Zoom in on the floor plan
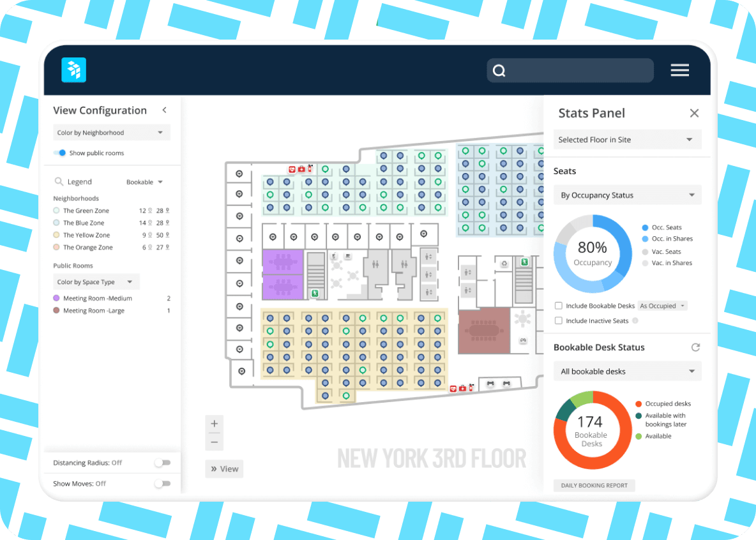This screenshot has height=540, width=756. click(214, 424)
